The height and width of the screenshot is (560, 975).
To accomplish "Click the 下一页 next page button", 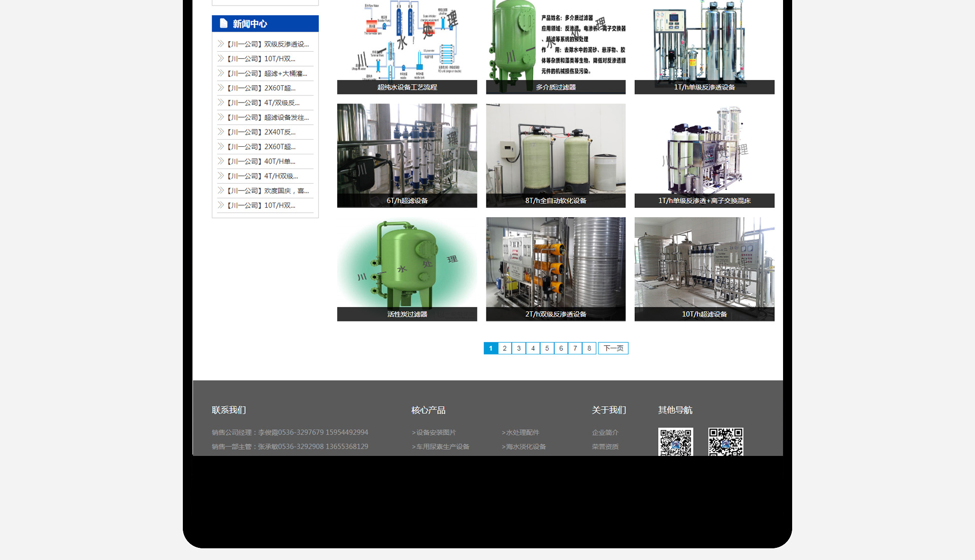I will pyautogui.click(x=613, y=348).
